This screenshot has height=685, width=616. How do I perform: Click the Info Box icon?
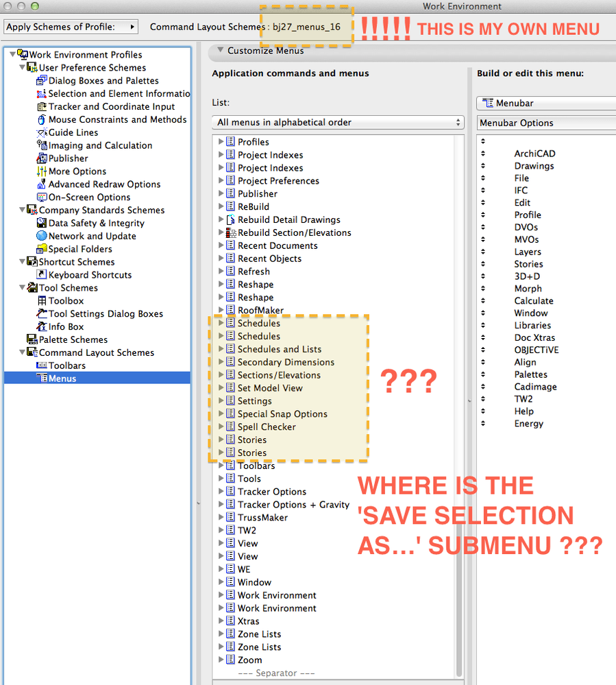[x=41, y=326]
